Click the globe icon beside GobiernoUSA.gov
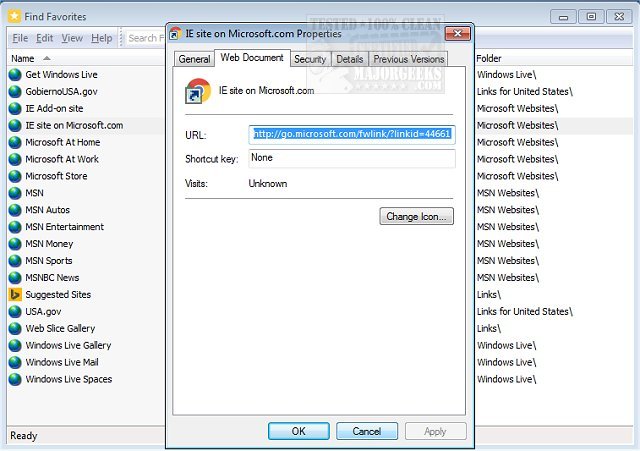Image resolution: width=640 pixels, height=451 pixels. click(x=15, y=91)
